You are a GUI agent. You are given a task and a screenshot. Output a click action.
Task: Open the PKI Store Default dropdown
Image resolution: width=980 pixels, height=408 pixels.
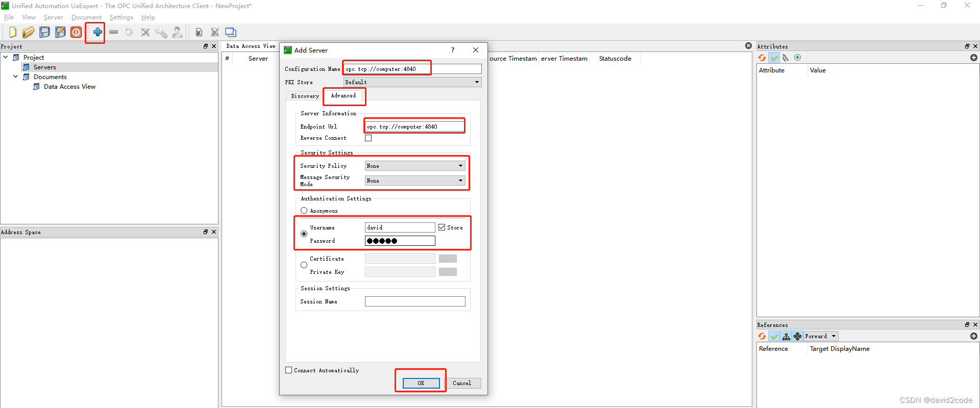[x=412, y=82]
